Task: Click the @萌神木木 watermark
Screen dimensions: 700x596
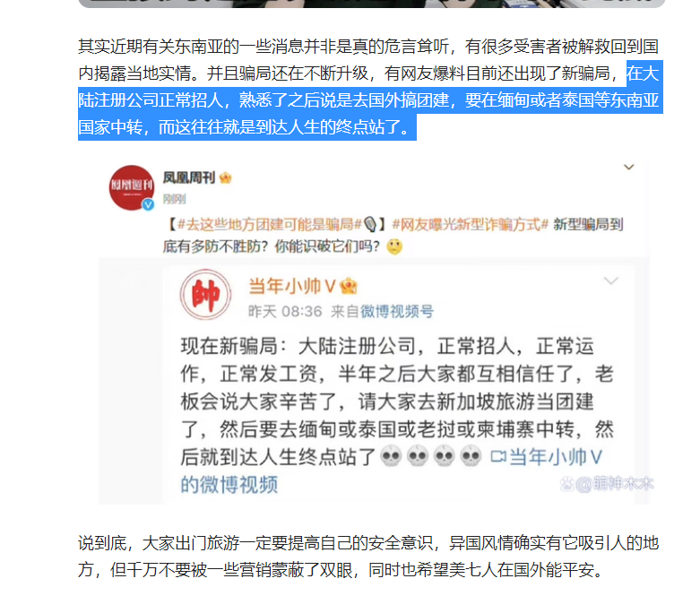Action: pos(607,483)
